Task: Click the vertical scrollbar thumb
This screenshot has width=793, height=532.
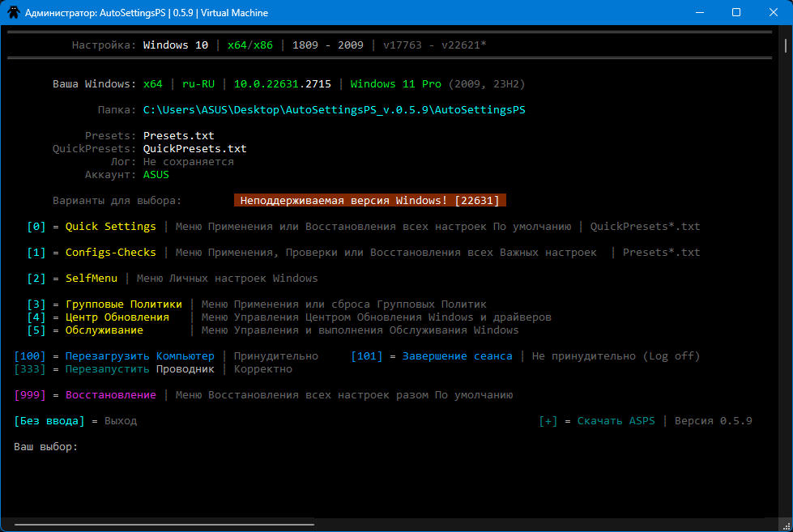Action: click(786, 45)
